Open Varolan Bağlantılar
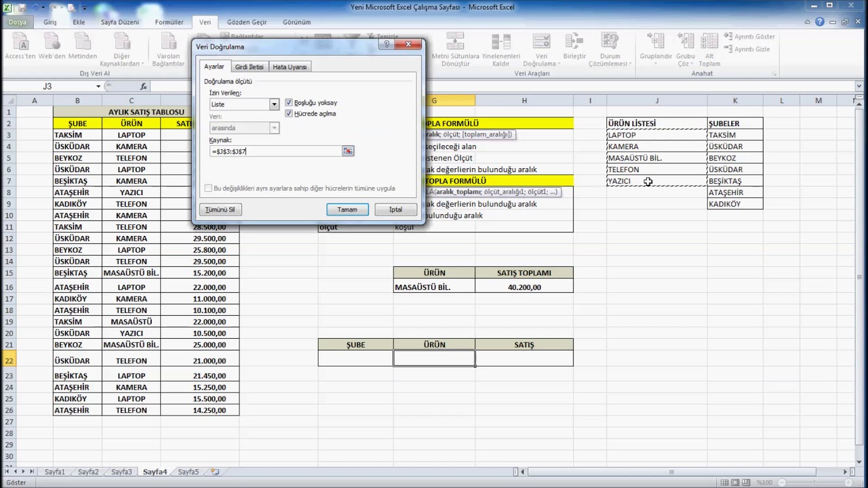 click(169, 50)
